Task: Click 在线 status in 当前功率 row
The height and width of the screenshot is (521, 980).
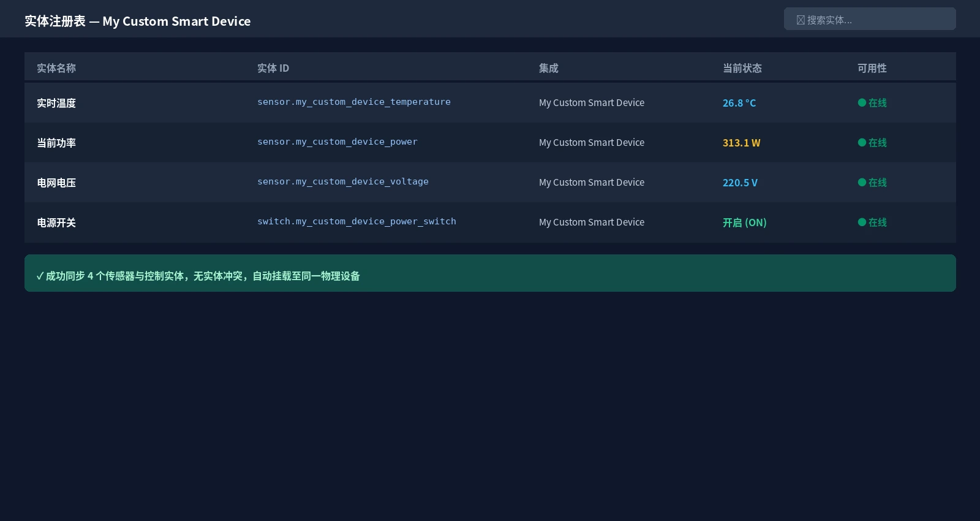Action: [878, 143]
